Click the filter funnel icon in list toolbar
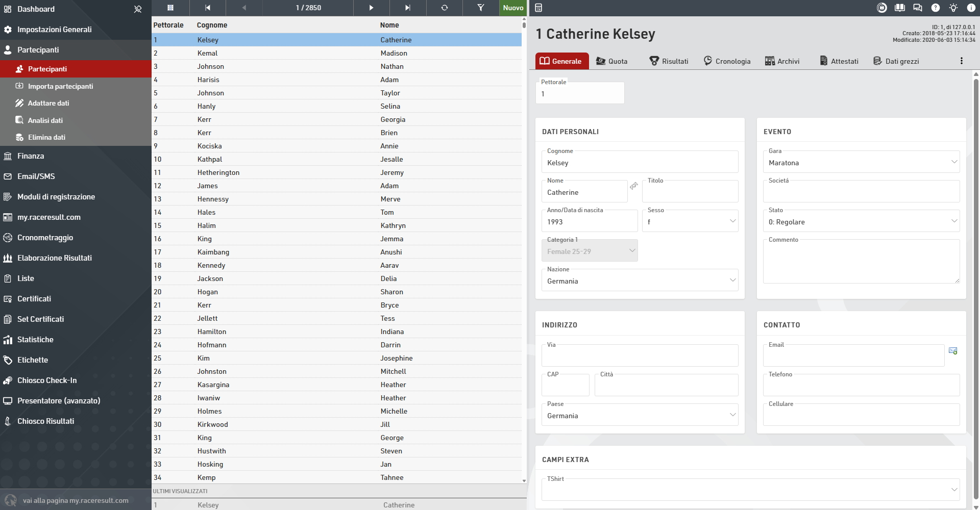 coord(480,8)
